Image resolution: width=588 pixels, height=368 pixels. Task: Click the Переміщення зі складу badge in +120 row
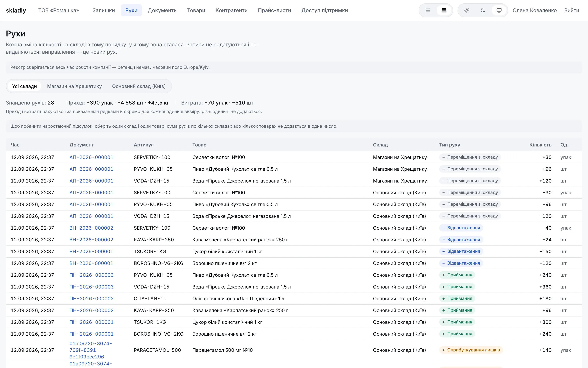pyautogui.click(x=470, y=181)
